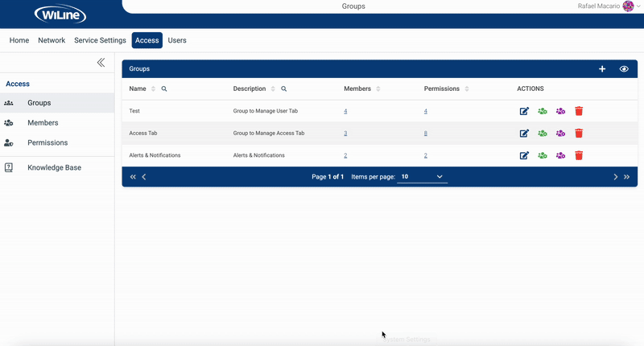The width and height of the screenshot is (644, 346).
Task: Collapse the sidebar with double chevron
Action: [x=101, y=63]
